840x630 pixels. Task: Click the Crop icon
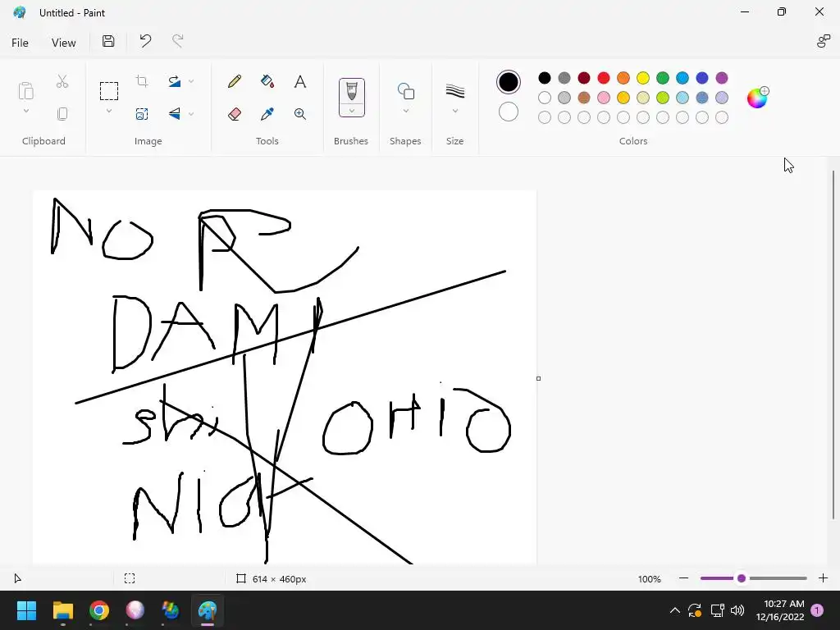[x=142, y=81]
